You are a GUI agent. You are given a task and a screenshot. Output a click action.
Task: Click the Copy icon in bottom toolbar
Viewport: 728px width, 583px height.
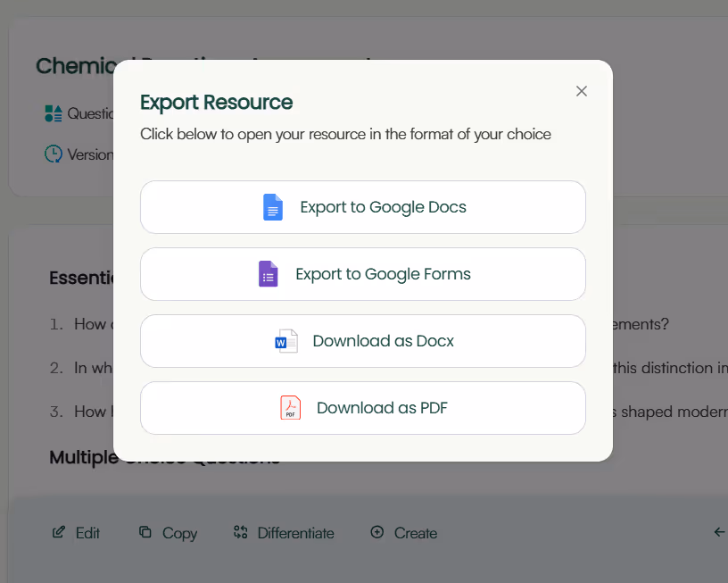pyautogui.click(x=145, y=532)
